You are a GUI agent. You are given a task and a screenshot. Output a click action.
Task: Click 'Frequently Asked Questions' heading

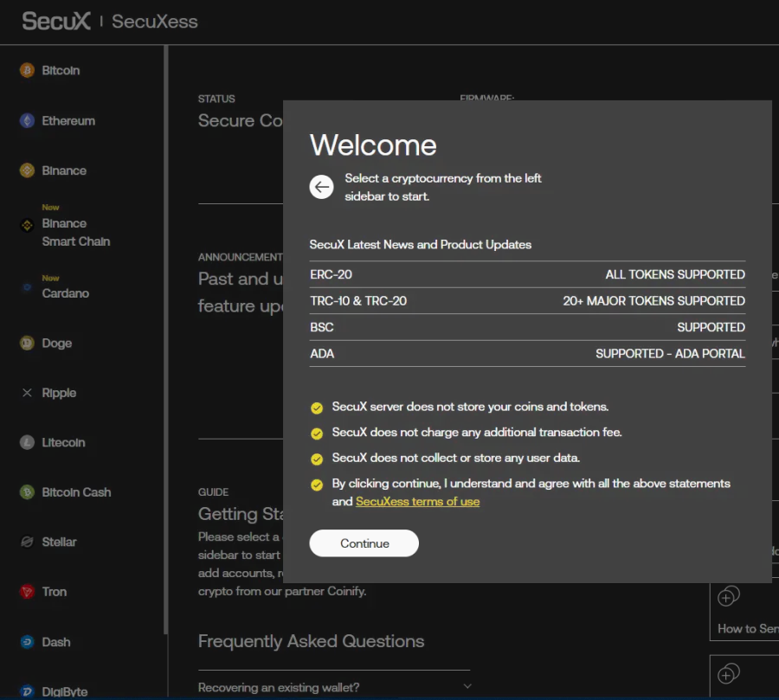click(311, 641)
